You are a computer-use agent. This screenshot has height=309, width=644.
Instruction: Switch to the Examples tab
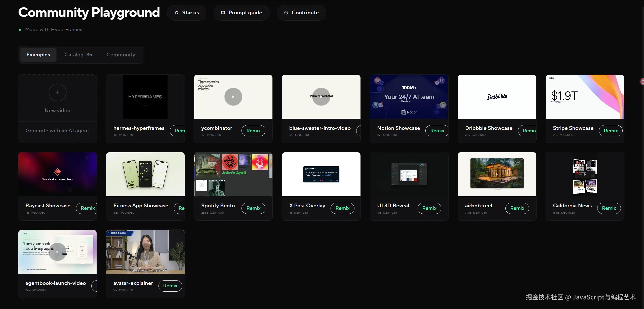pyautogui.click(x=38, y=55)
